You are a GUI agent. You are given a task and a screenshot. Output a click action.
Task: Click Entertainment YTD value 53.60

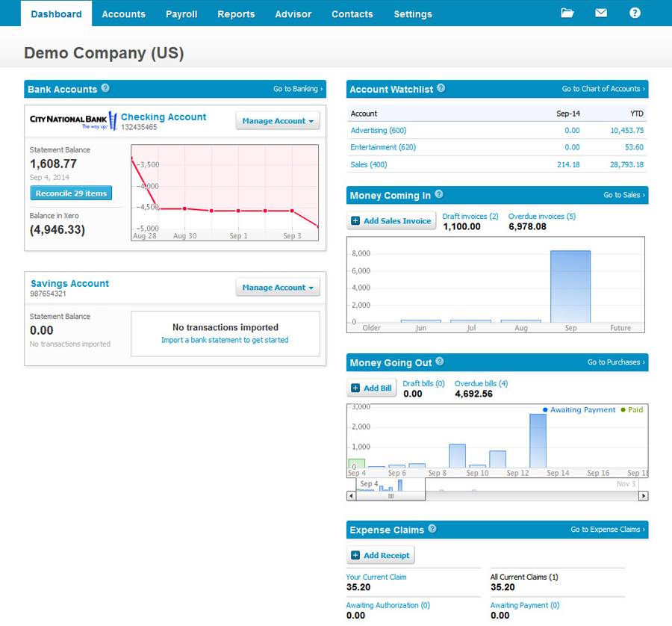coord(634,147)
